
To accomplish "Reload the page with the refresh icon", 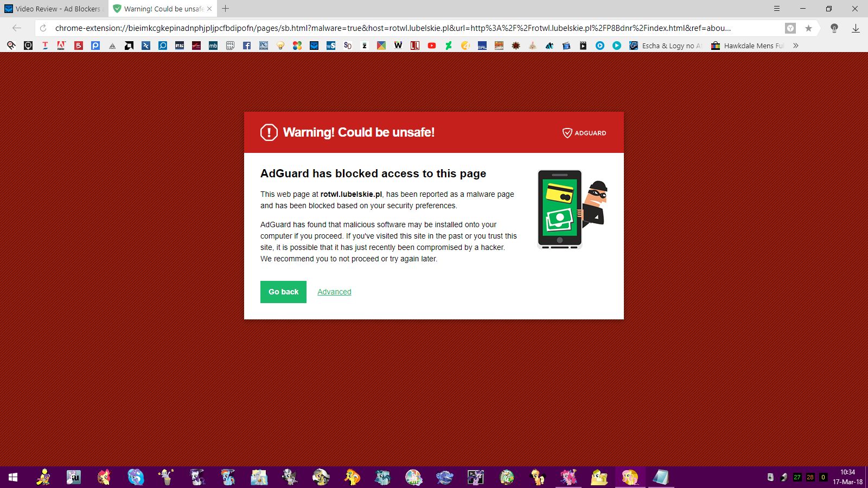I will pyautogui.click(x=43, y=28).
